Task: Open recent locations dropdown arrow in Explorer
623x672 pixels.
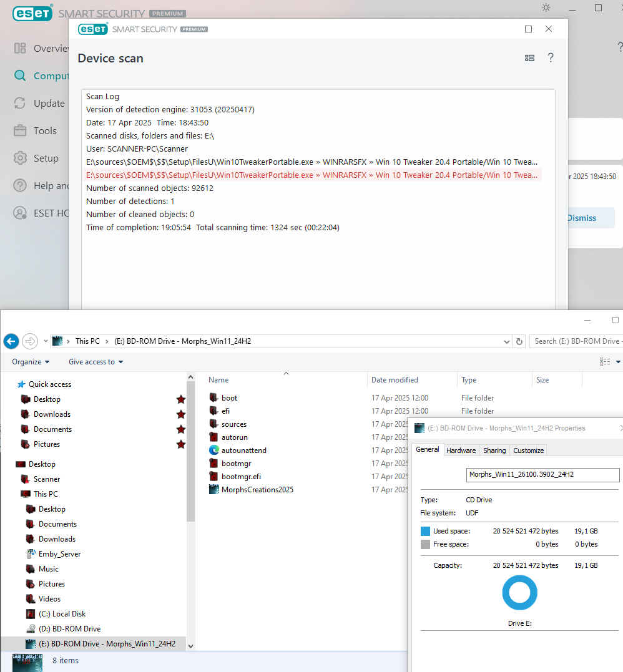Action: [46, 341]
